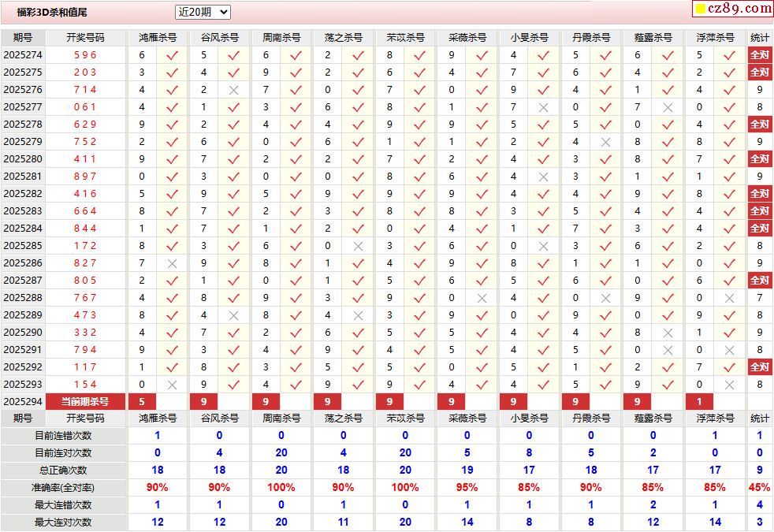
Task: Click the 最大连对次数 row label
Action: 63,522
